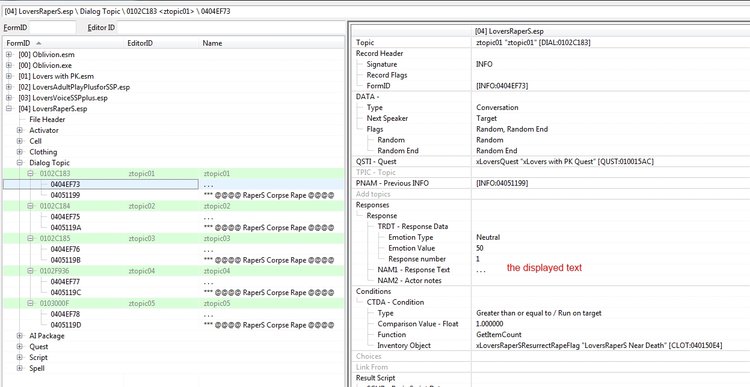Select record 04051199
This screenshot has height=387, width=750.
173,195
